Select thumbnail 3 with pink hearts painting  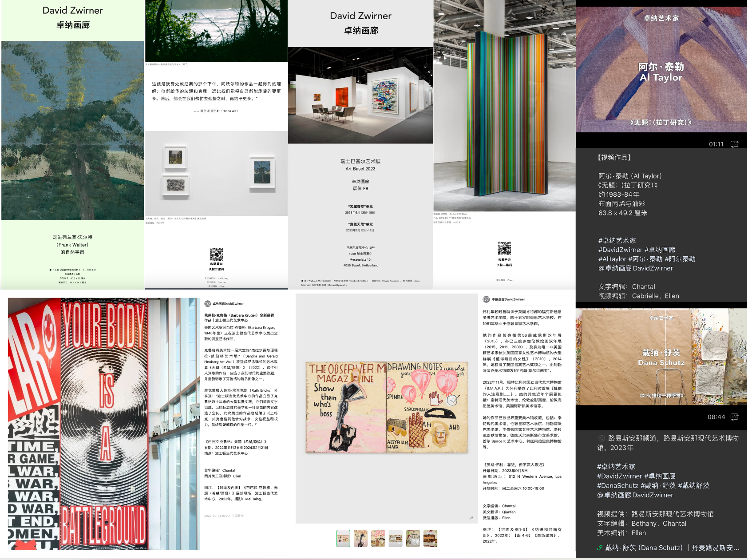[x=378, y=538]
